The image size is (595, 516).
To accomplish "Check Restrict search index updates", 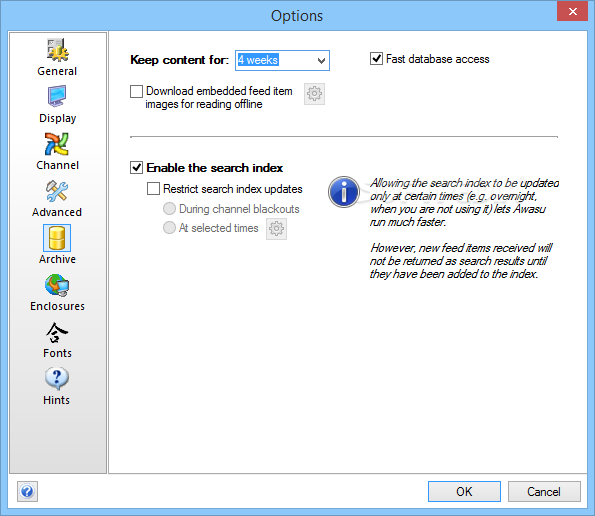I will click(153, 189).
